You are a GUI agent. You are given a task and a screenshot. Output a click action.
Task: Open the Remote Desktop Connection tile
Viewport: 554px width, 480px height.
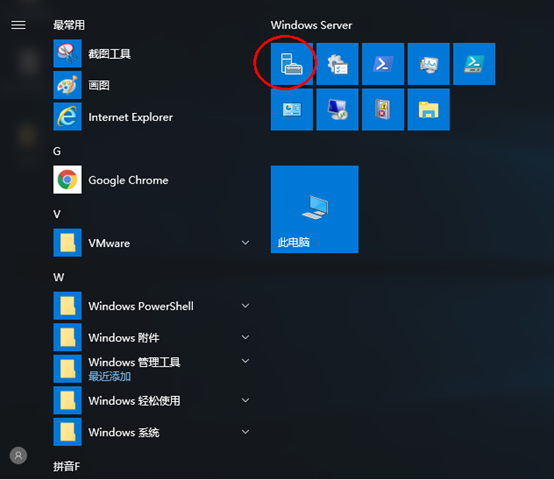pos(337,109)
